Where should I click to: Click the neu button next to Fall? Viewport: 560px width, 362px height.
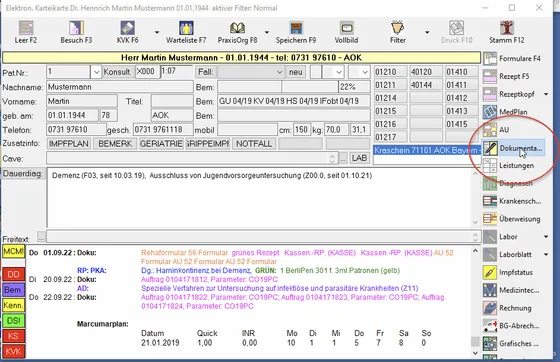[295, 72]
